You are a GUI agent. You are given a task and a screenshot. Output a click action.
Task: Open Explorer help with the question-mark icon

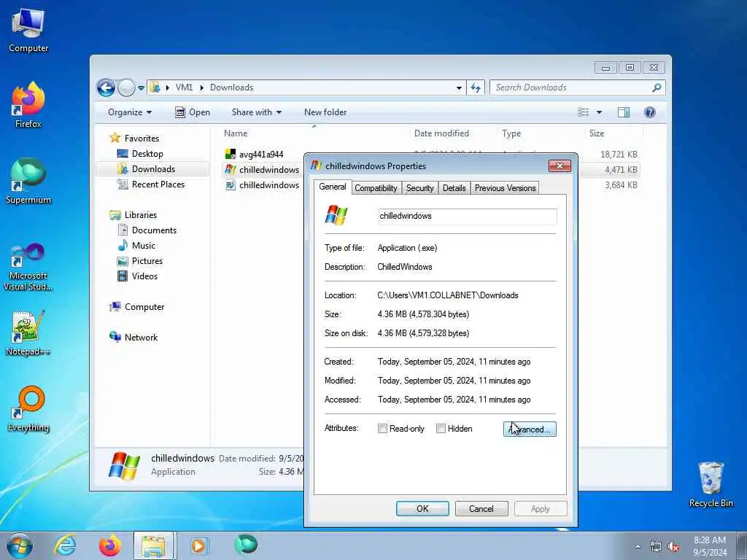click(x=650, y=112)
